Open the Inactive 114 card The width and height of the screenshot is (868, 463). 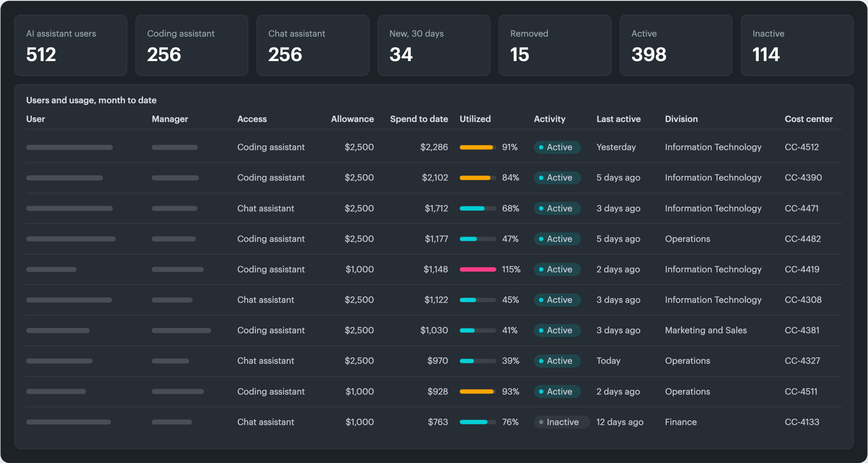coord(797,45)
